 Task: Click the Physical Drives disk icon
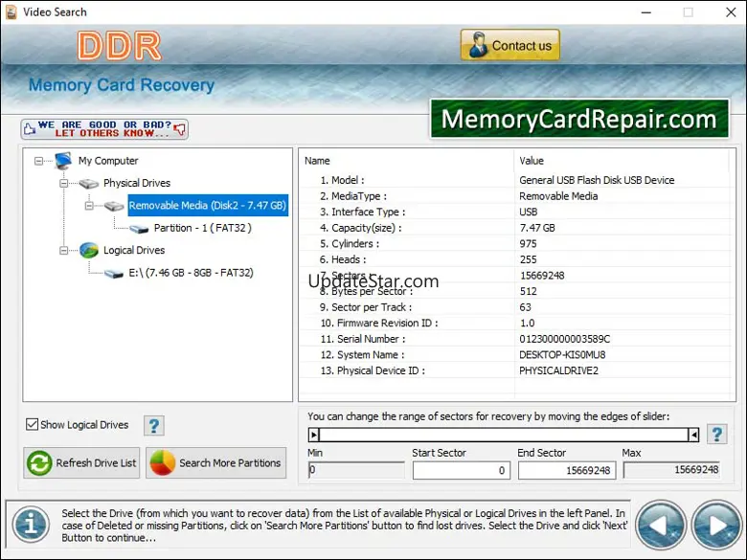click(x=89, y=184)
